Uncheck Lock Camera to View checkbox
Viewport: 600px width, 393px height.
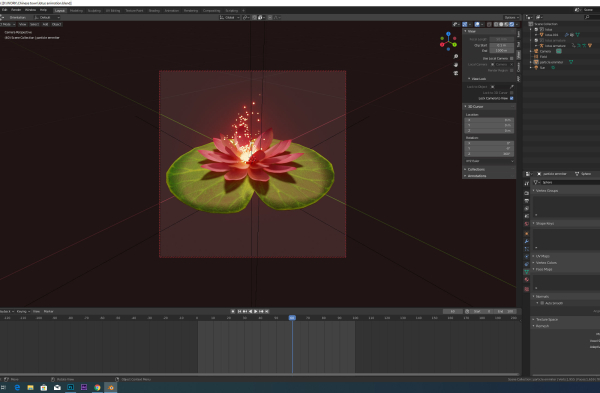tap(512, 98)
